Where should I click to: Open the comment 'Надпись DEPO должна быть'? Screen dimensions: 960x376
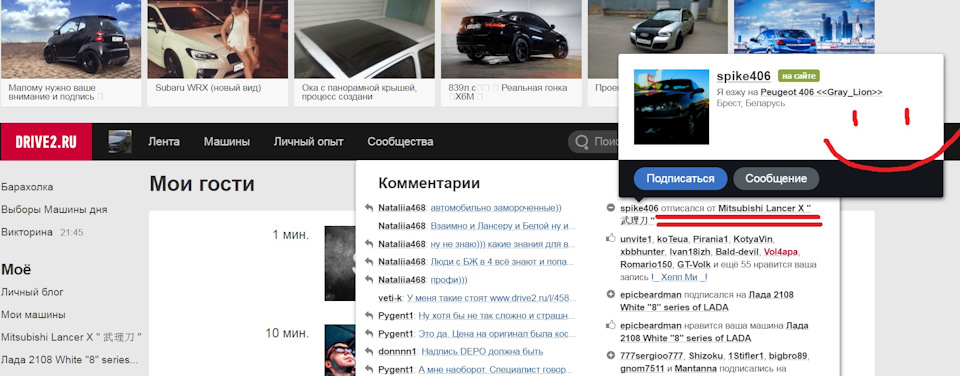(x=482, y=352)
